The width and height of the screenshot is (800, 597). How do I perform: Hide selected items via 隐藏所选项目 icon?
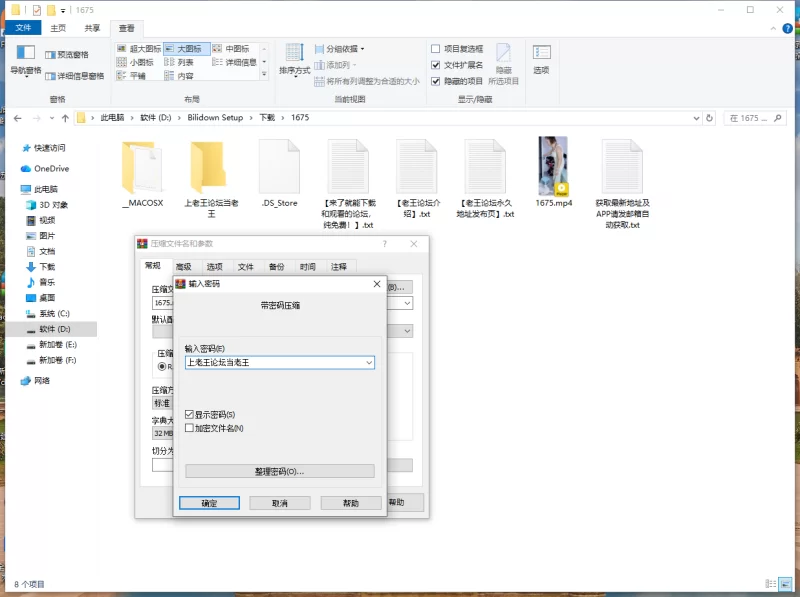click(x=506, y=62)
